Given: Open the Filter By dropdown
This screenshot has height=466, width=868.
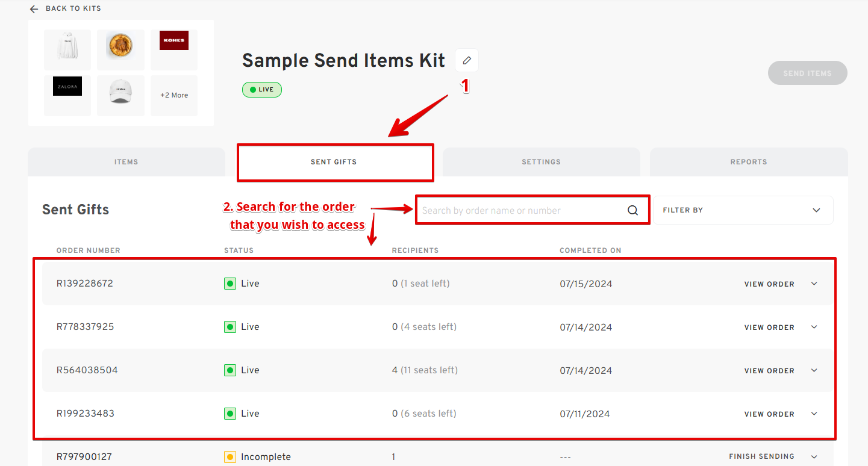Looking at the screenshot, I should pos(743,210).
